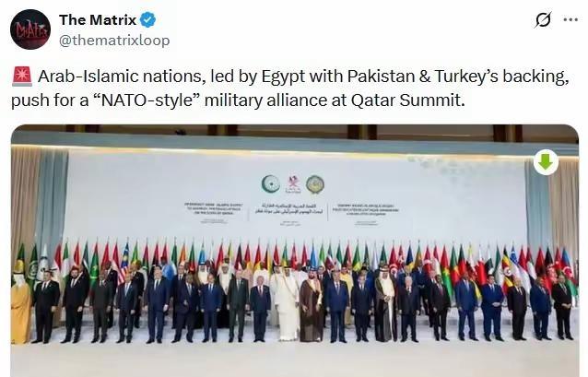Viewport: 588px width, 377px height.
Task: Open the three-dot more options menu
Action: [x=570, y=20]
